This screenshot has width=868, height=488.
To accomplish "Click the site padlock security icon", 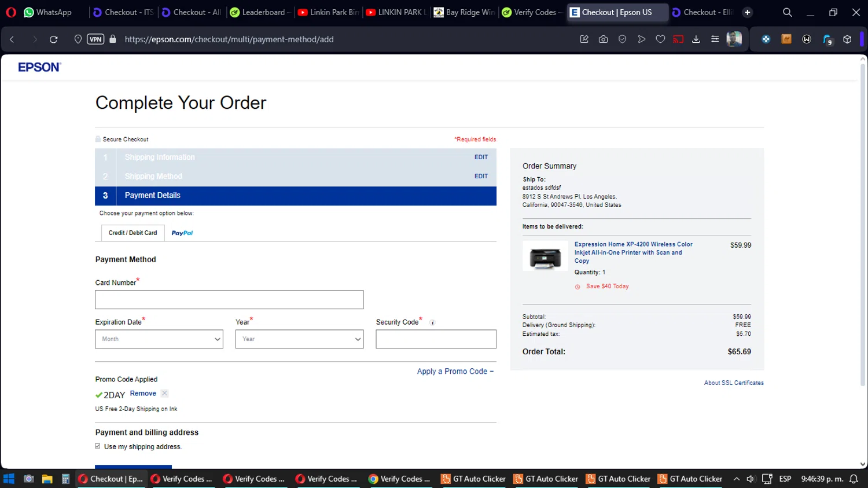I will pyautogui.click(x=113, y=39).
